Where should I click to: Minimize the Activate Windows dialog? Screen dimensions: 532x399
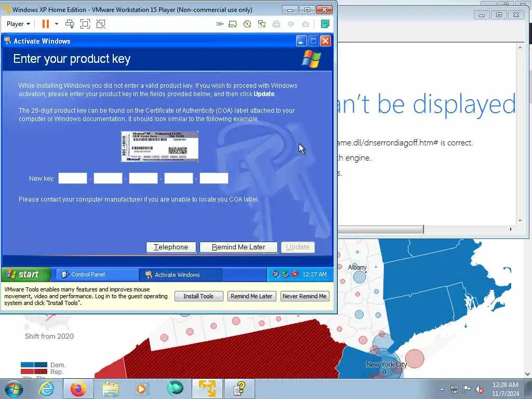point(301,41)
